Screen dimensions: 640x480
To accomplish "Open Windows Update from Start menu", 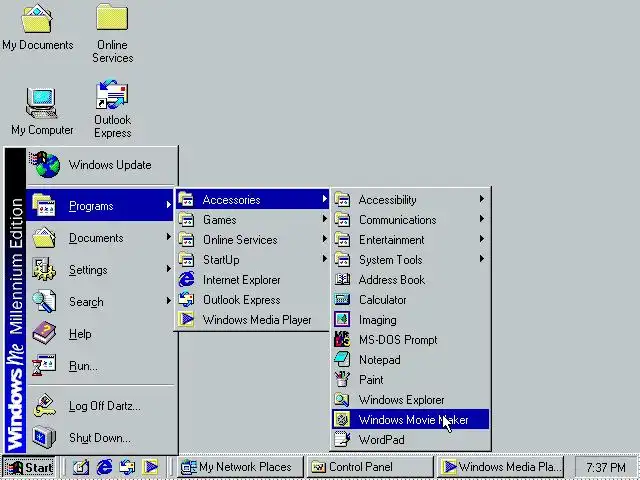I will click(x=101, y=165).
